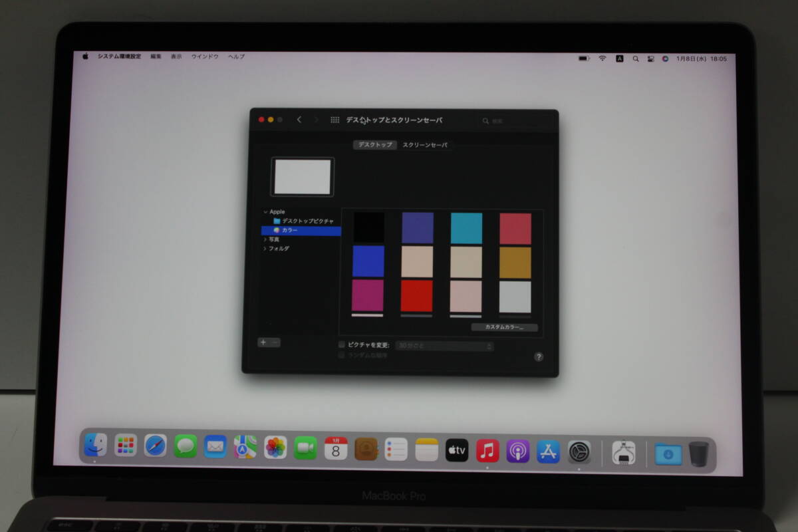Open Control Center in menu bar

point(650,59)
